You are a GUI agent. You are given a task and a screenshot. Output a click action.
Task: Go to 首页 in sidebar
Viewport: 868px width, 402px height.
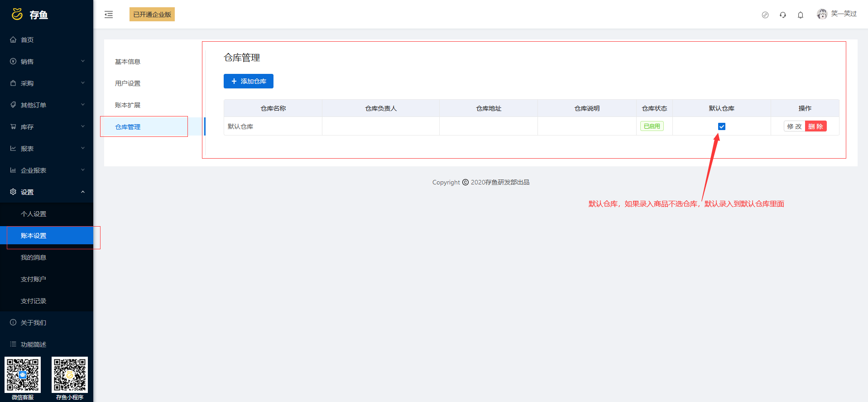click(47, 39)
